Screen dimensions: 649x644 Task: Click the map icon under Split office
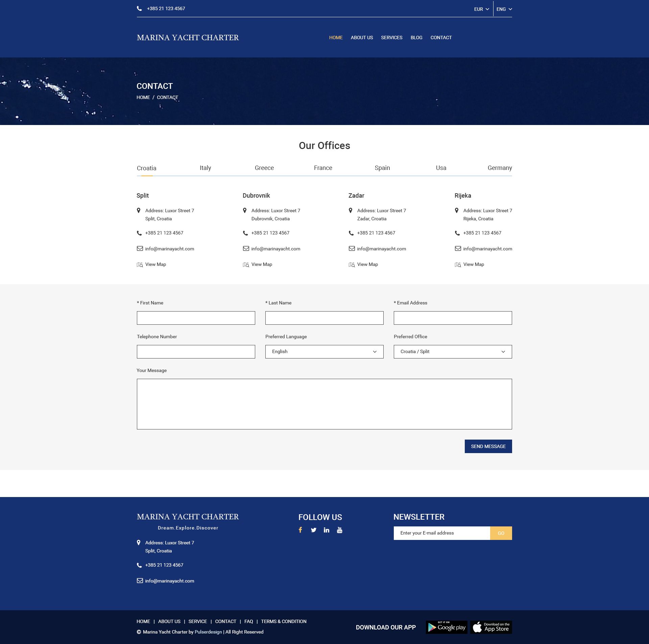click(x=140, y=265)
